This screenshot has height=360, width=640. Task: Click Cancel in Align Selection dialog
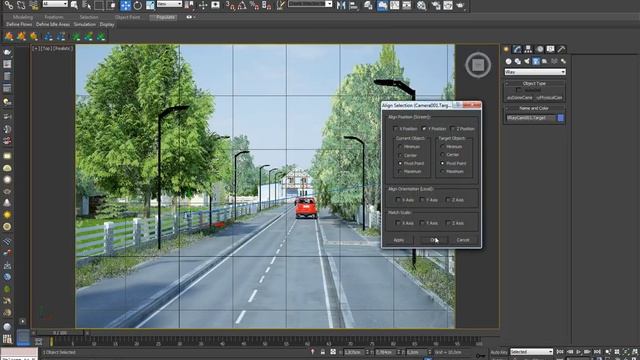(463, 240)
